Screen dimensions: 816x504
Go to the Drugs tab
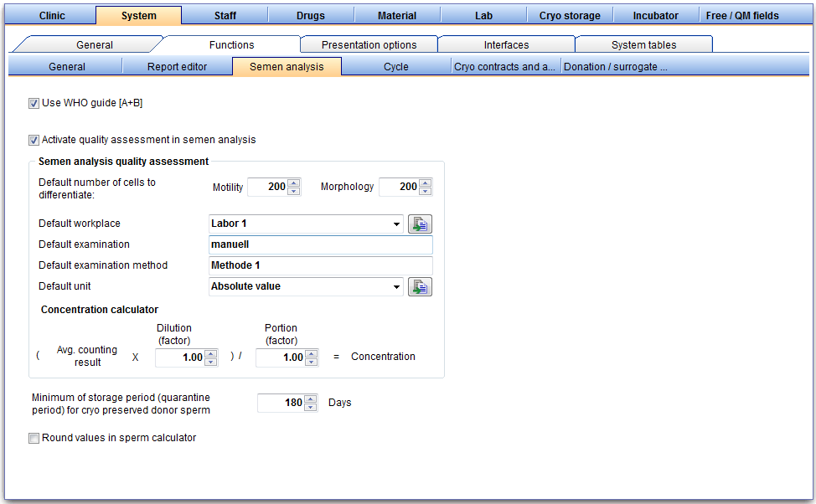point(311,16)
